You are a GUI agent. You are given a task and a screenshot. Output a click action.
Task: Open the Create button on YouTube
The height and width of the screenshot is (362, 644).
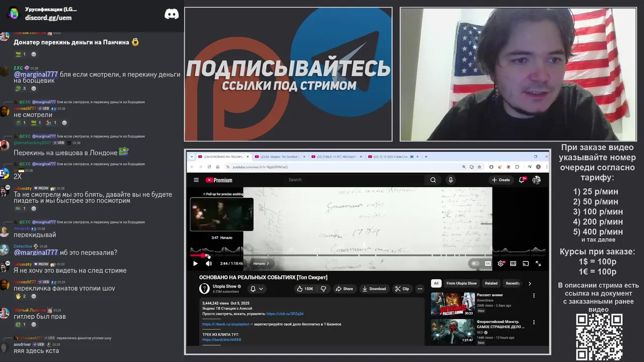(x=501, y=180)
